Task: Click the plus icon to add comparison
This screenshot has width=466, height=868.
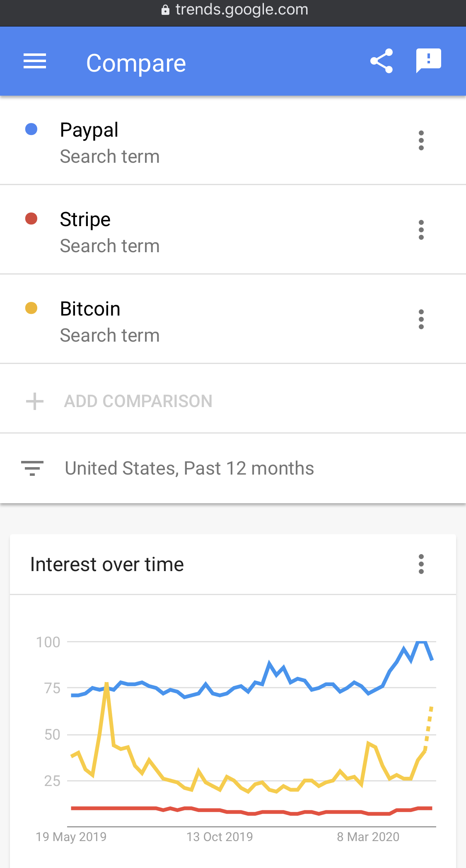Action: click(35, 401)
